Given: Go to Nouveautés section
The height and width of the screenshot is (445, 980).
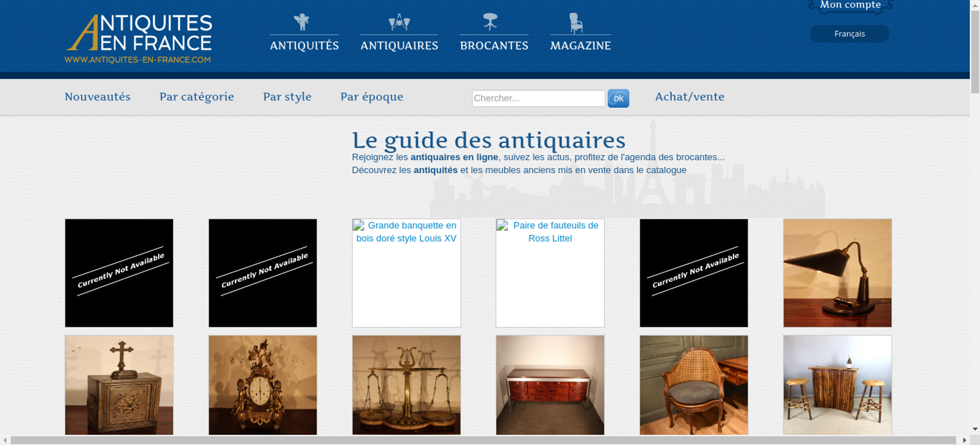Looking at the screenshot, I should 98,97.
